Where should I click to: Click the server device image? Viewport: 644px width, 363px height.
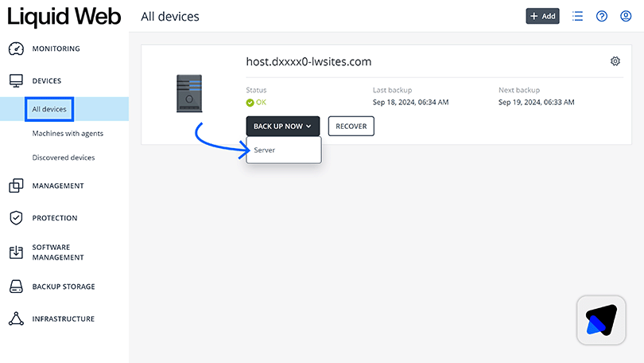point(189,93)
